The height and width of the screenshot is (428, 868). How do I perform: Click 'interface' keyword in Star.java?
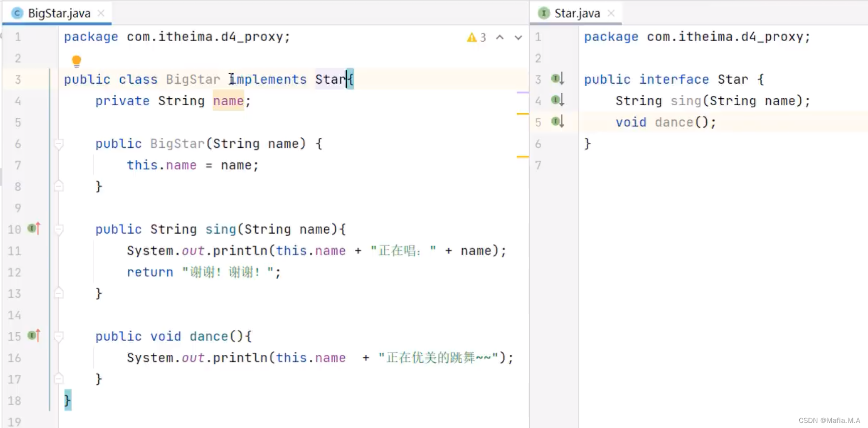pyautogui.click(x=674, y=79)
